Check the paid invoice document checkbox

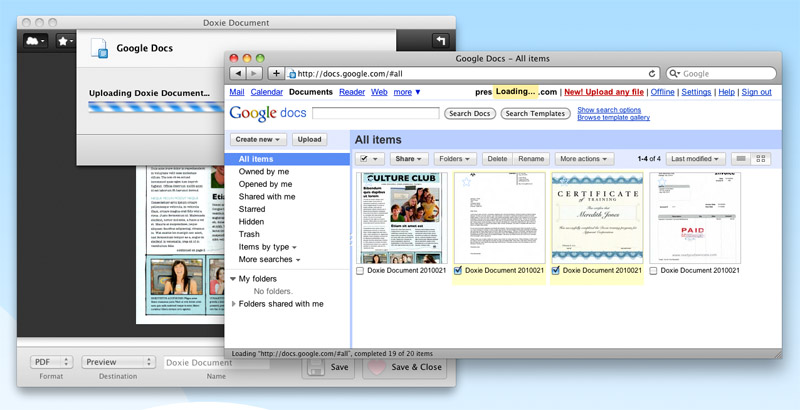[x=653, y=271]
